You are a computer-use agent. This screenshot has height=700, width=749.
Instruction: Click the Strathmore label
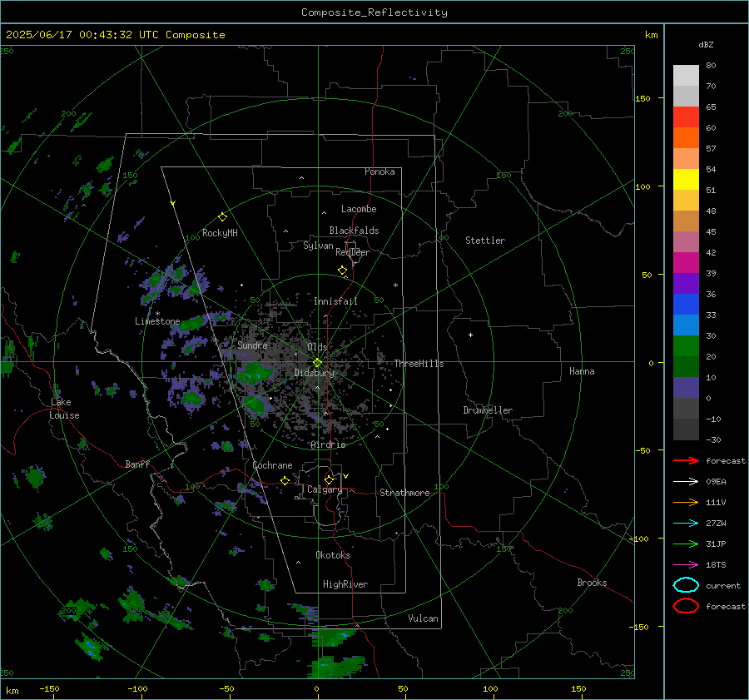point(404,493)
